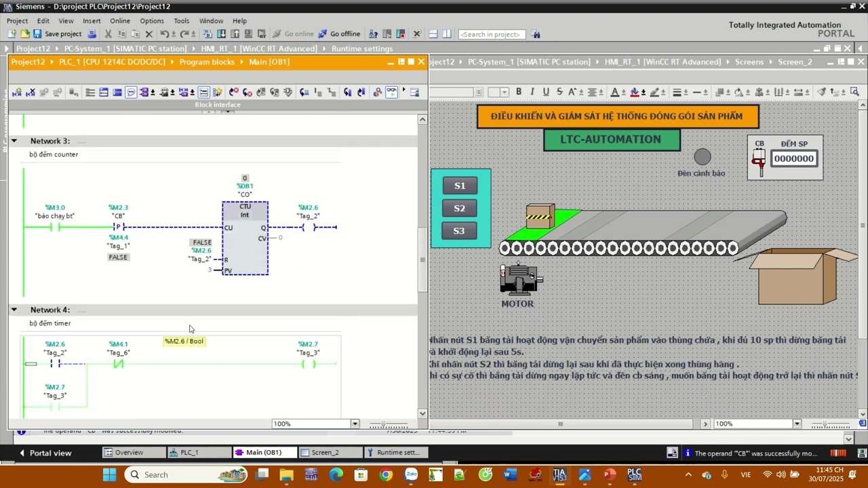Screen dimensions: 868x488
Task: Open the PLCSIM app from the taskbar
Action: tap(634, 474)
